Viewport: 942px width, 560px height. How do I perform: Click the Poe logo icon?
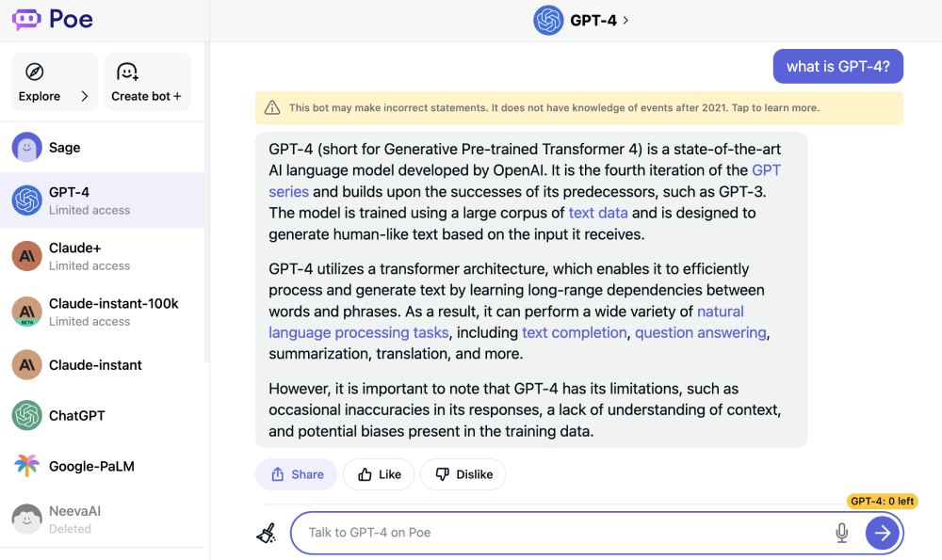tap(26, 20)
